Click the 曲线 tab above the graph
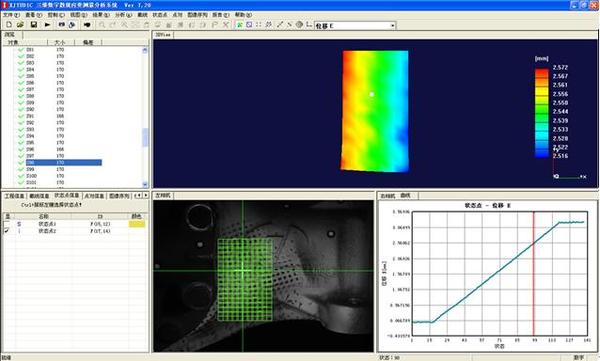The width and height of the screenshot is (600, 361). (405, 196)
